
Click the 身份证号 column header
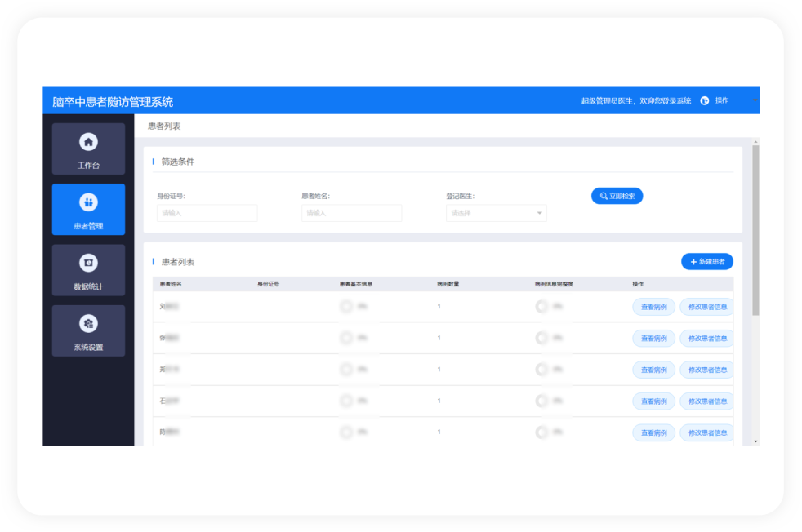[x=268, y=284]
